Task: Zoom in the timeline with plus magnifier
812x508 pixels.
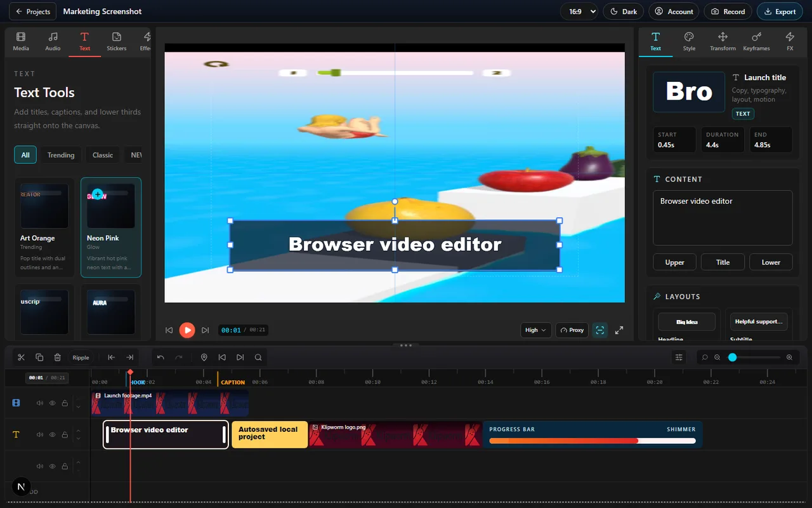Action: tap(789, 358)
